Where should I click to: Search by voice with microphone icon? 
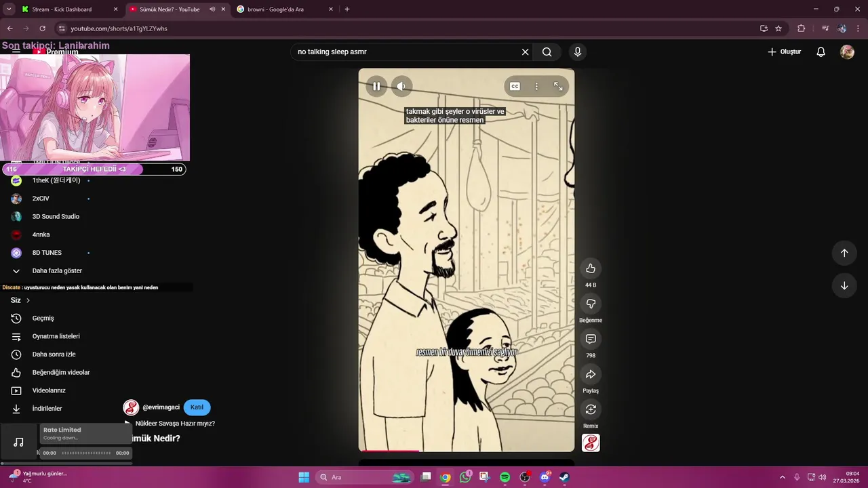pyautogui.click(x=578, y=52)
